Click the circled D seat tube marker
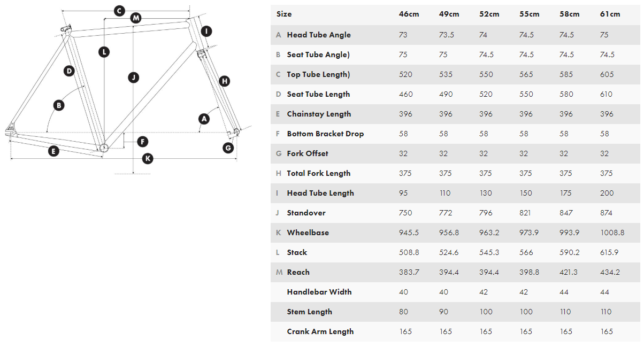The height and width of the screenshot is (348, 644). point(68,71)
